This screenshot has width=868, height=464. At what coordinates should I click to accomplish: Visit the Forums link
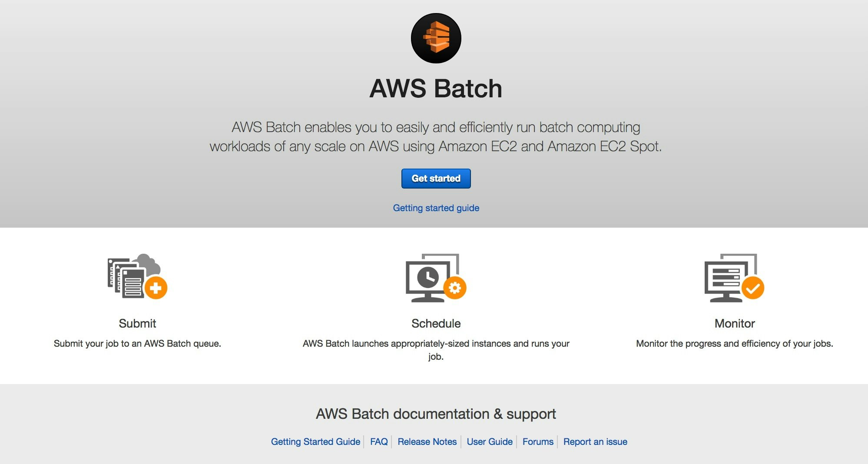(538, 442)
